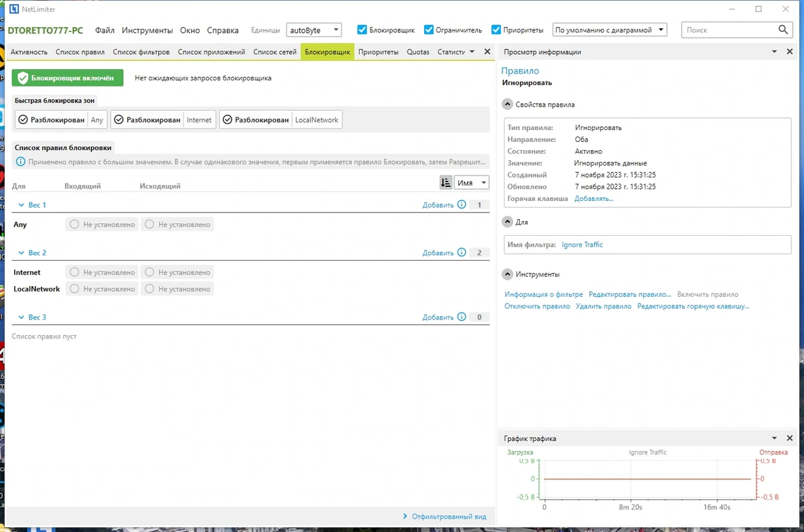804x532 pixels.
Task: Click the info icon in Вес 1 row
Action: point(462,205)
